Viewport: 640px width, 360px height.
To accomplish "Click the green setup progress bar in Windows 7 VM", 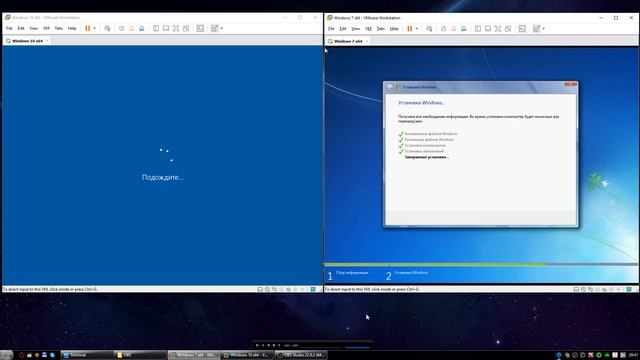I will [x=436, y=264].
